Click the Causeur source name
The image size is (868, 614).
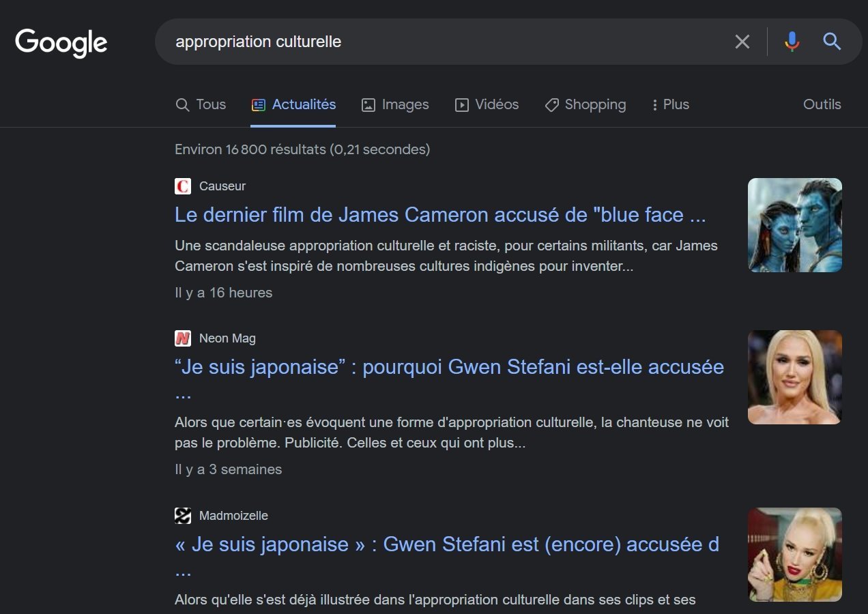click(222, 186)
